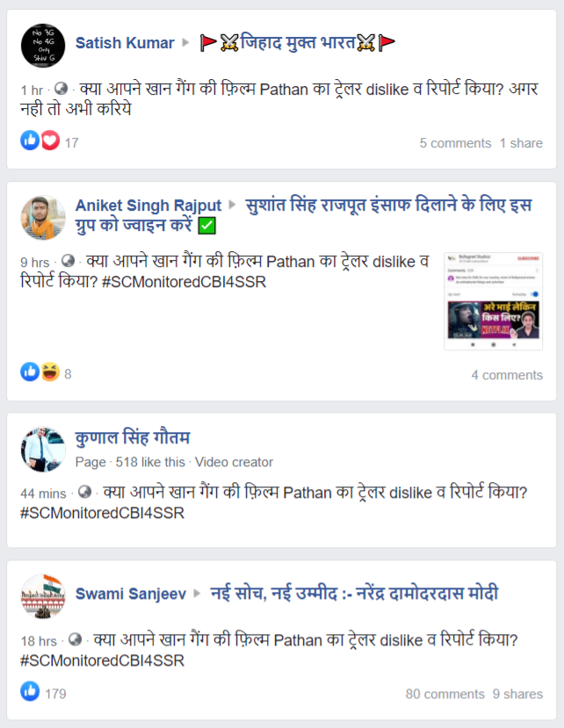Open Satish Kumar's profile name link
This screenshot has height=728, width=564.
[125, 43]
